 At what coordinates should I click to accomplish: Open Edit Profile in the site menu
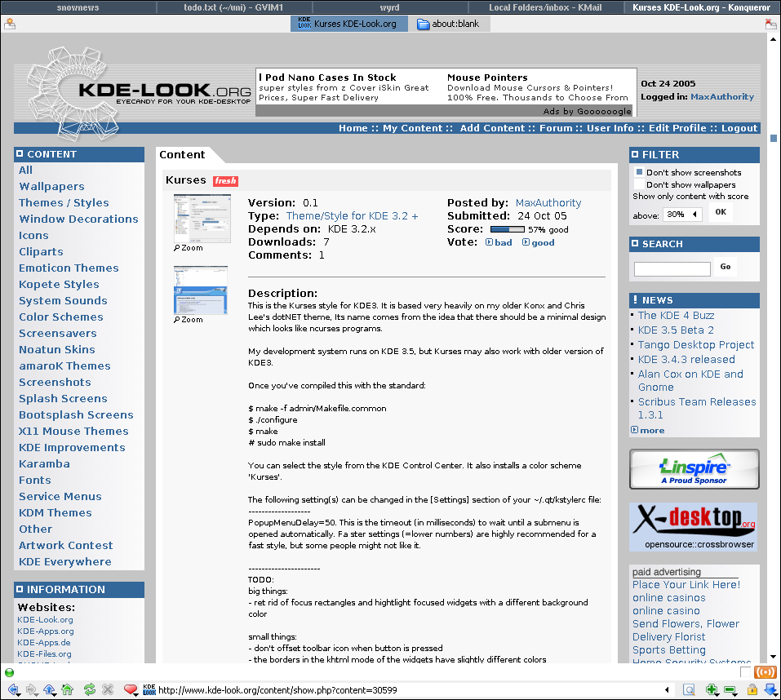677,128
